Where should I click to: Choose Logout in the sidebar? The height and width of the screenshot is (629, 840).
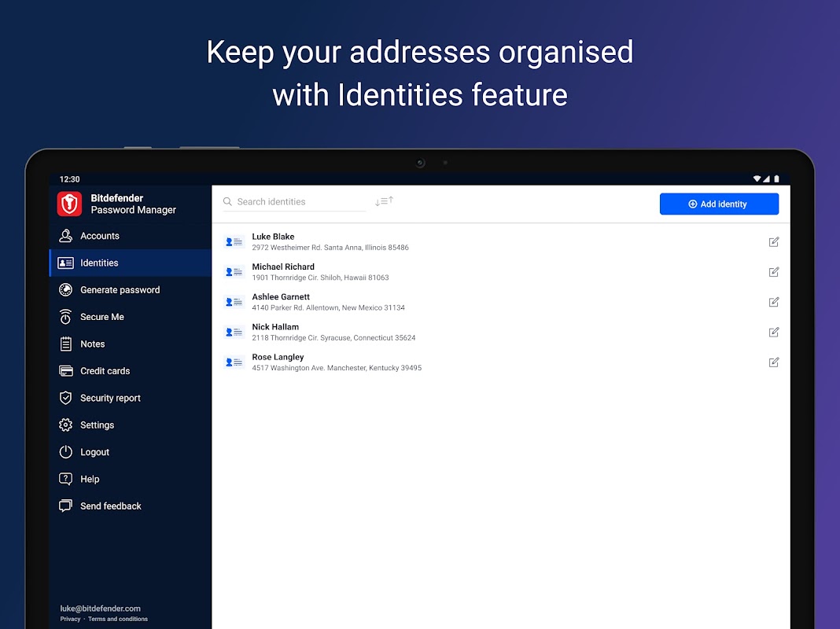pos(131,452)
